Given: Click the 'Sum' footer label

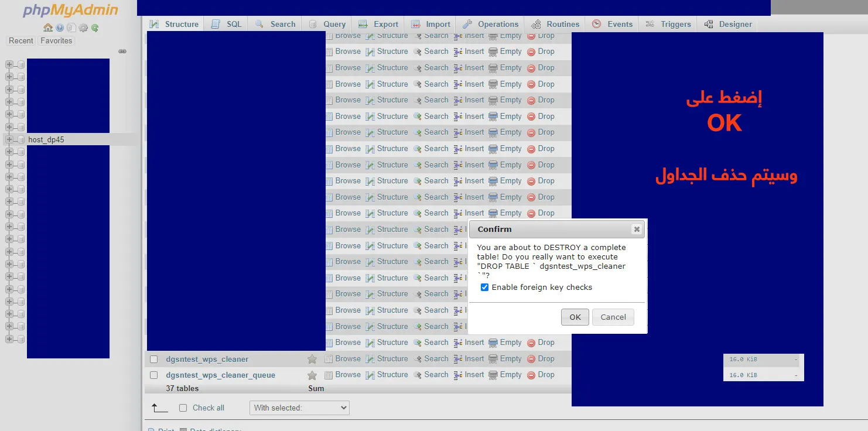Looking at the screenshot, I should [x=316, y=389].
